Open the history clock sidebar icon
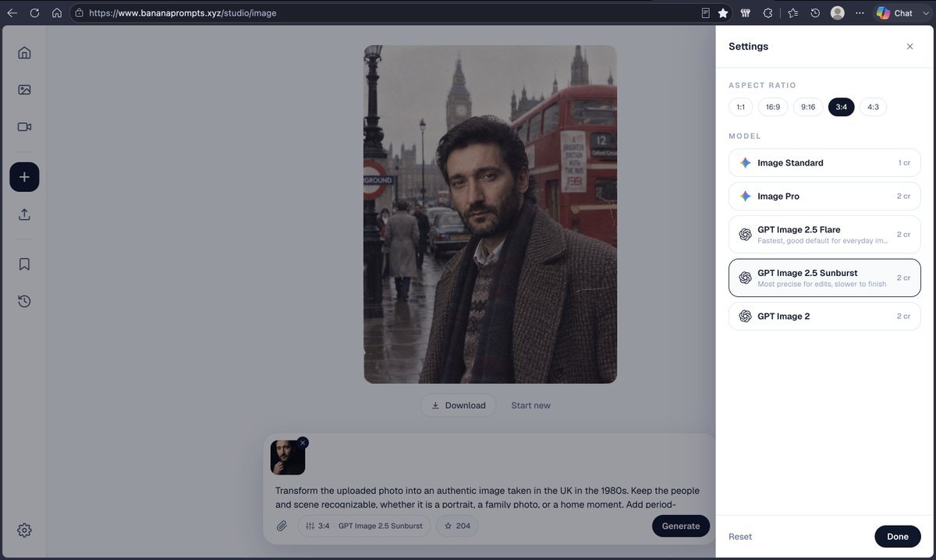The image size is (936, 560). [24, 301]
